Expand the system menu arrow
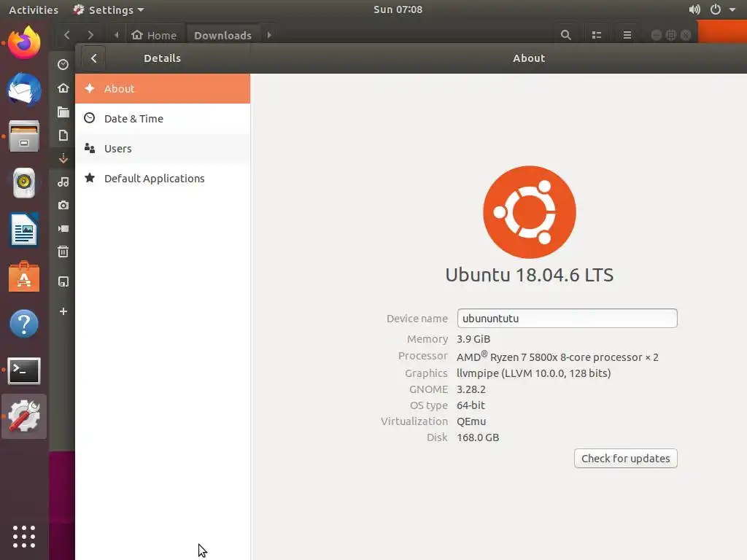Image resolution: width=747 pixels, height=560 pixels. (x=732, y=9)
